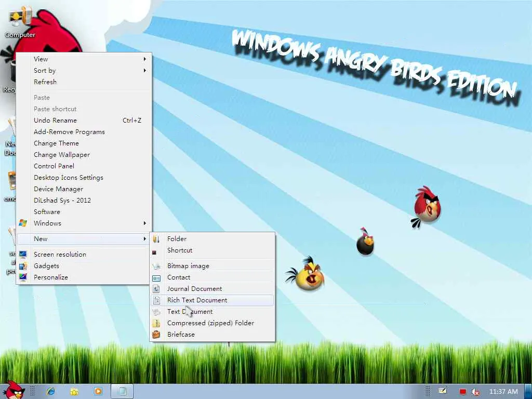Click the Screen resolution monitor icon

23,255
